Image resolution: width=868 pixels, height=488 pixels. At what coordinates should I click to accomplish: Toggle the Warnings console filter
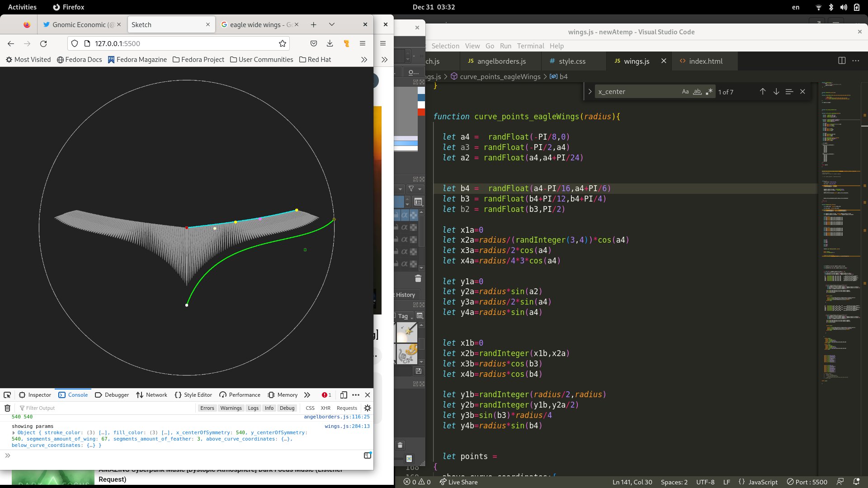point(231,408)
